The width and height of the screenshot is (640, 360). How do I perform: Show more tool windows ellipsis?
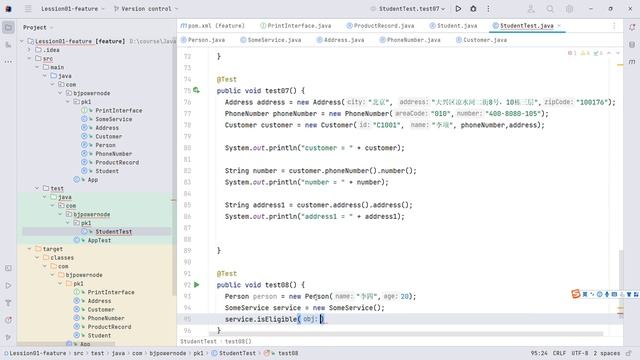[8, 62]
